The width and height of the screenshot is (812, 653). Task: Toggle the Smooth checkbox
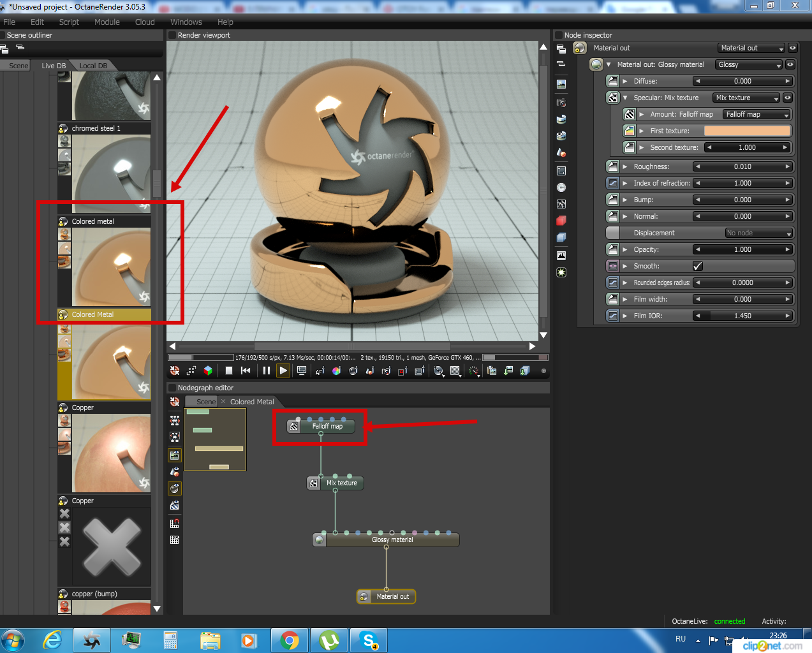[698, 266]
